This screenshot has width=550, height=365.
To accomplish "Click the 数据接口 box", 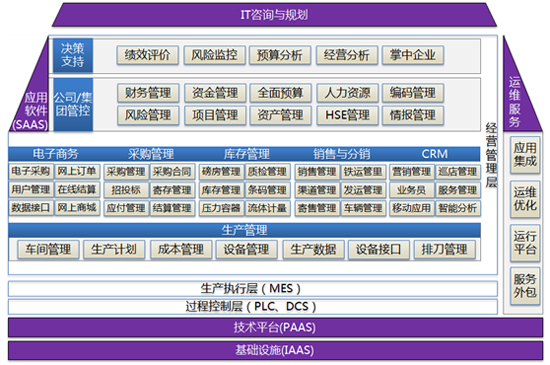I will point(31,208).
